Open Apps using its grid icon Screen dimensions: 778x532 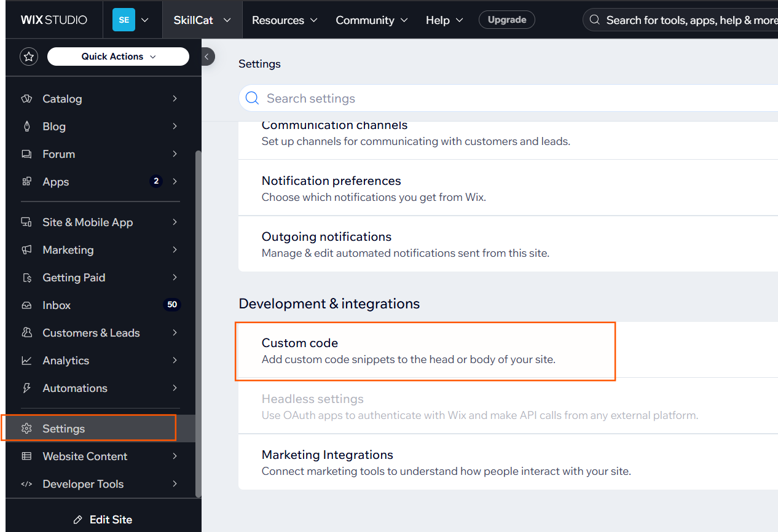(x=26, y=181)
